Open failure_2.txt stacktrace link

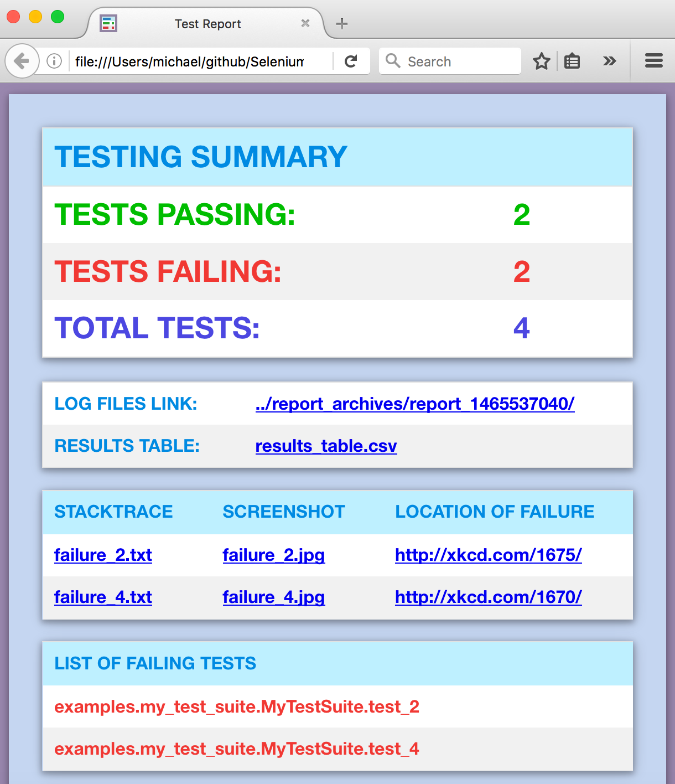coord(103,555)
